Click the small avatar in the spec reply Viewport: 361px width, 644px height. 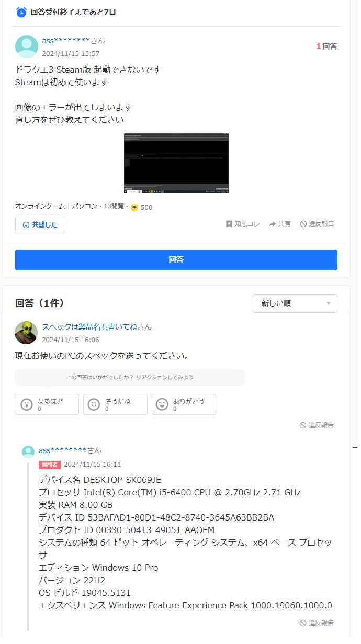click(28, 451)
